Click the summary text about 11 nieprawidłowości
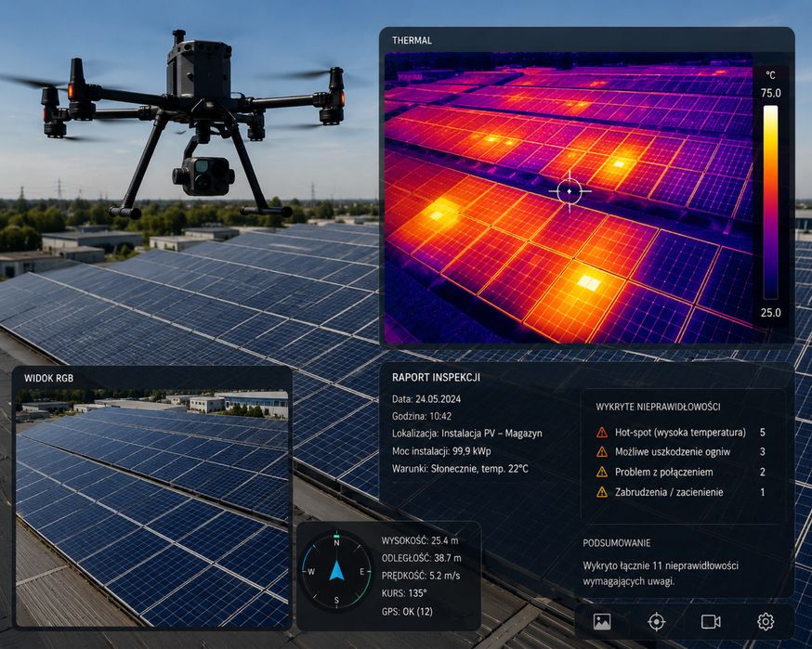The width and height of the screenshot is (812, 649). (661, 574)
